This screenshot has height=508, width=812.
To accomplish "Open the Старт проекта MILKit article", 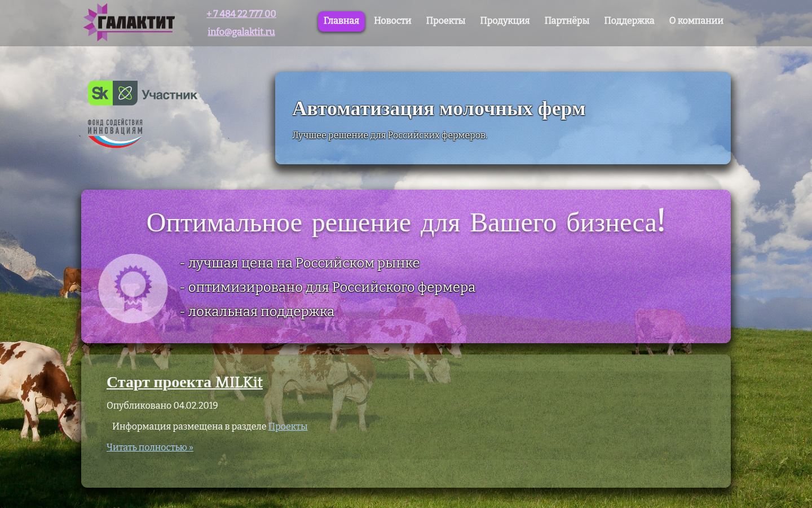I will coord(184,382).
